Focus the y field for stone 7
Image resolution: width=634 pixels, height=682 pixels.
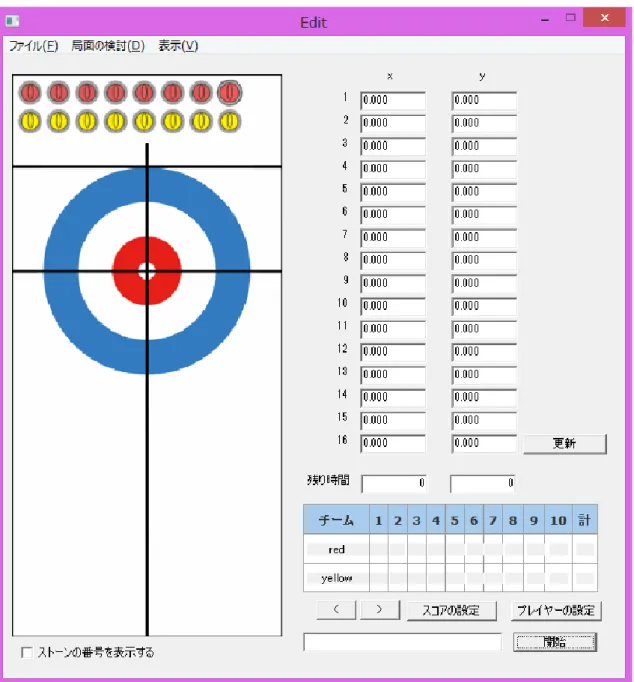[x=484, y=237]
